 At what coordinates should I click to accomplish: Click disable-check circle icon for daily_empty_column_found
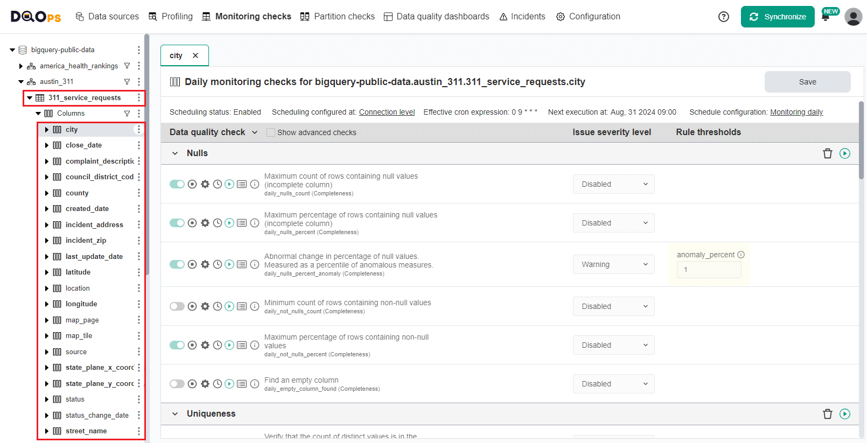click(192, 384)
